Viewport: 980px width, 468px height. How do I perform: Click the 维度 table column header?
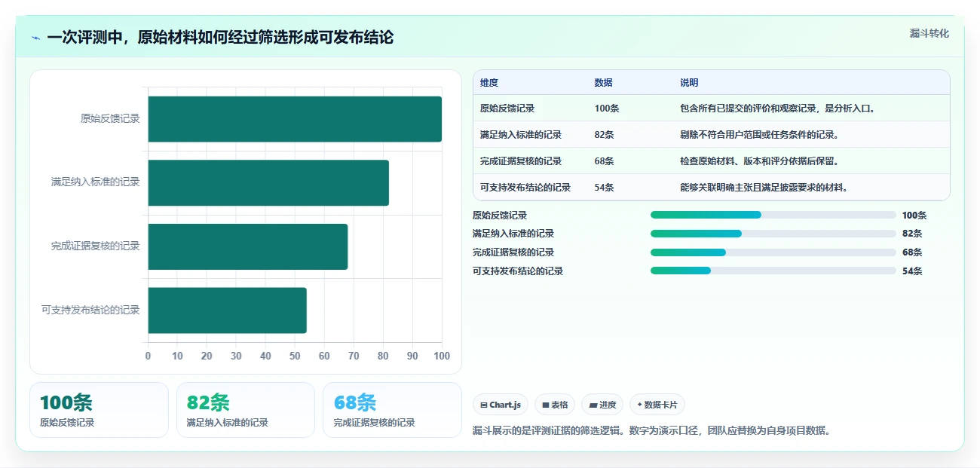click(489, 83)
